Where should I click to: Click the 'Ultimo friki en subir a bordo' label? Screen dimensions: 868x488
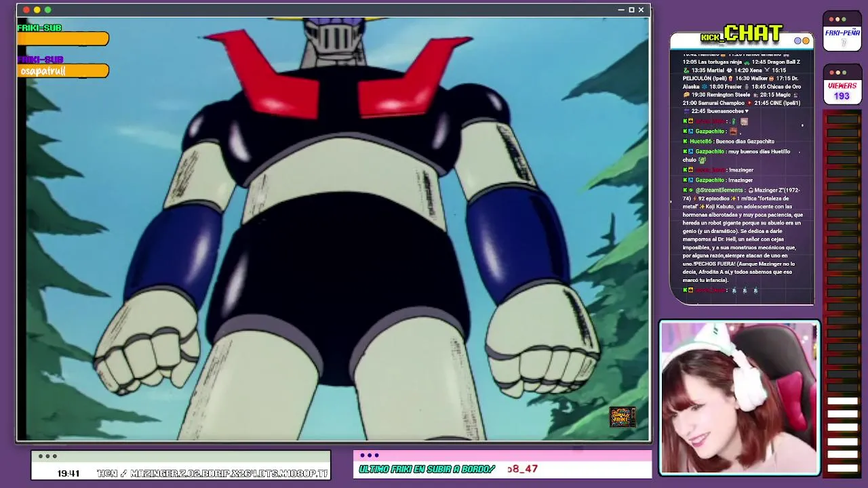coord(427,469)
